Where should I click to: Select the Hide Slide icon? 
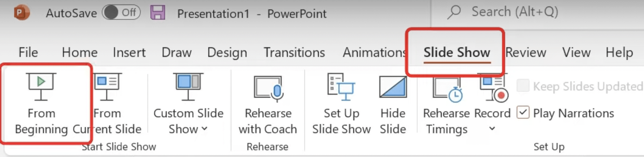click(x=393, y=87)
